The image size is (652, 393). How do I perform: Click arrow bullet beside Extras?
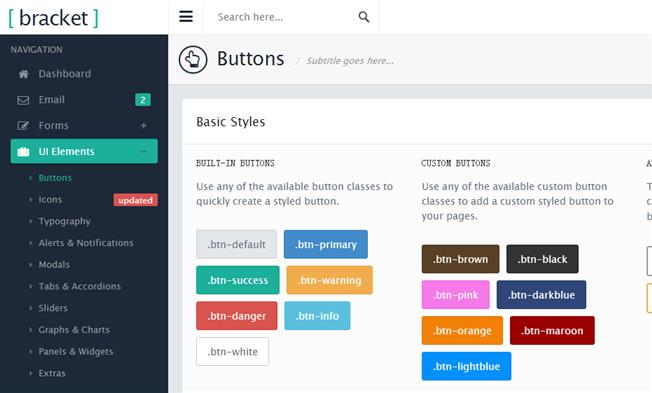(30, 373)
